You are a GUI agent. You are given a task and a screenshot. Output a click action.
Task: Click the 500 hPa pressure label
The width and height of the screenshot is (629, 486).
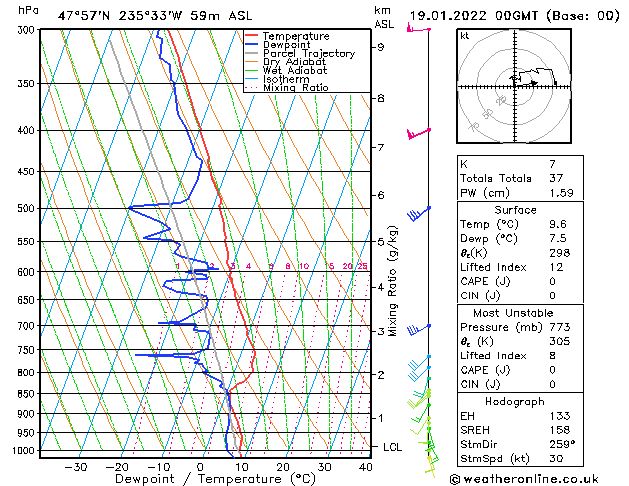point(28,209)
